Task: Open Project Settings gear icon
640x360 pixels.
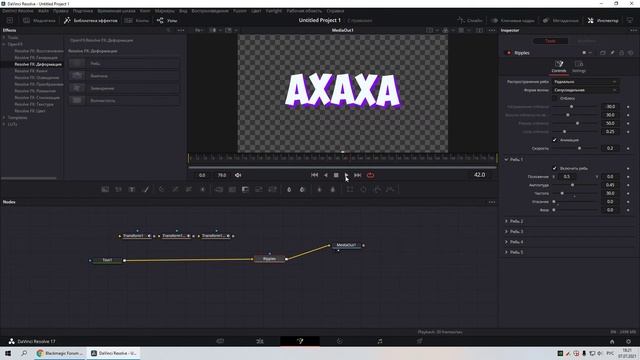Action: (x=629, y=342)
